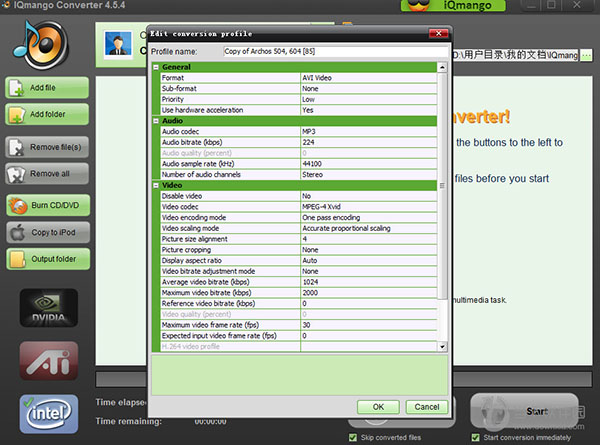Select the Format value AVI Video
Viewport: 600px width, 445px height.
point(368,78)
